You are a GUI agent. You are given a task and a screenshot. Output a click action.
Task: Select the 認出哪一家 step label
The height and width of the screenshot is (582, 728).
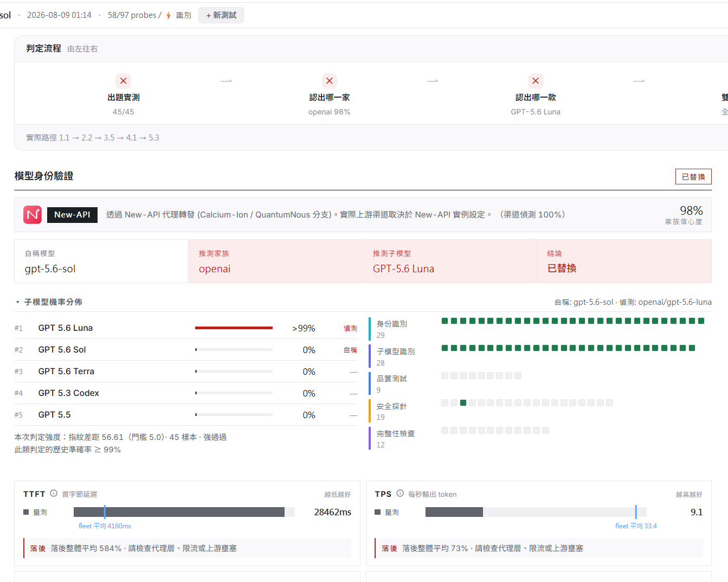pos(330,98)
